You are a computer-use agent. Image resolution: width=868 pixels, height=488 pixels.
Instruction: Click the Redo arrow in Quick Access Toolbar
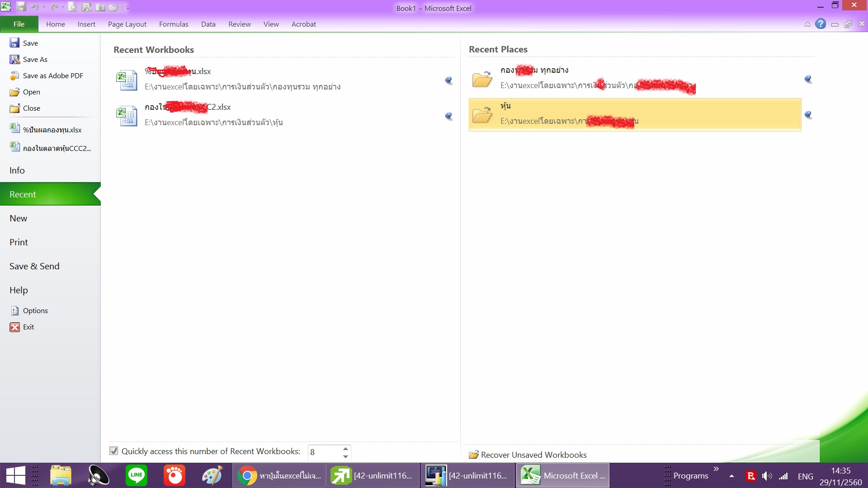(54, 7)
